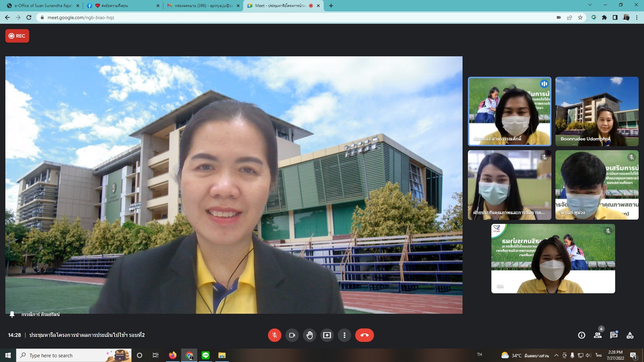Open the meeting details info icon

click(581, 335)
